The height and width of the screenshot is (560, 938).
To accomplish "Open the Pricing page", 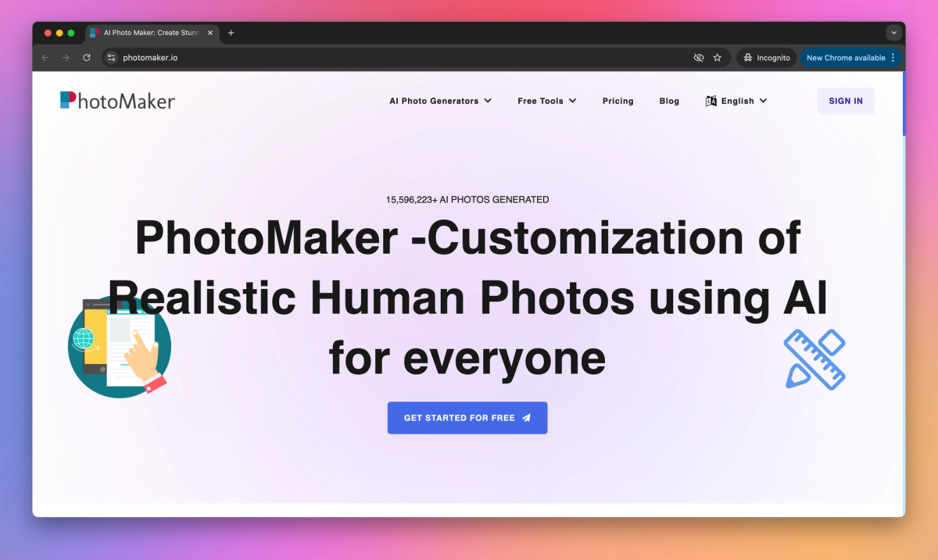I will pos(618,101).
